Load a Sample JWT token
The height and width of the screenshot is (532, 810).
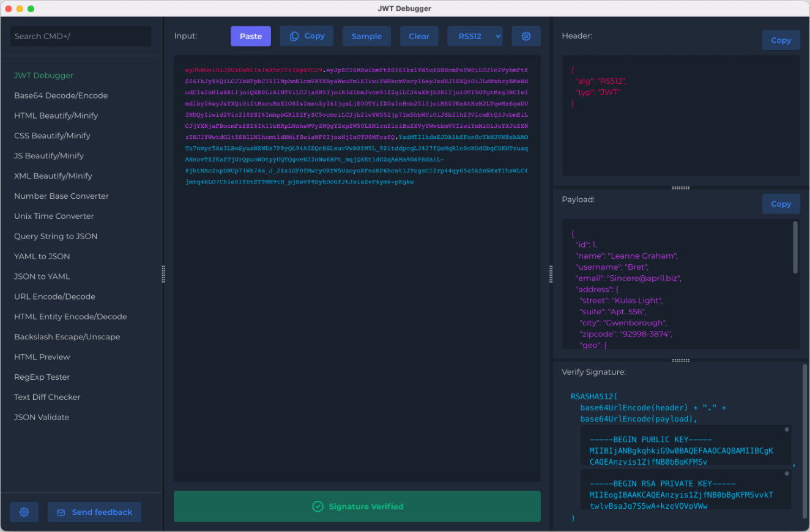366,36
